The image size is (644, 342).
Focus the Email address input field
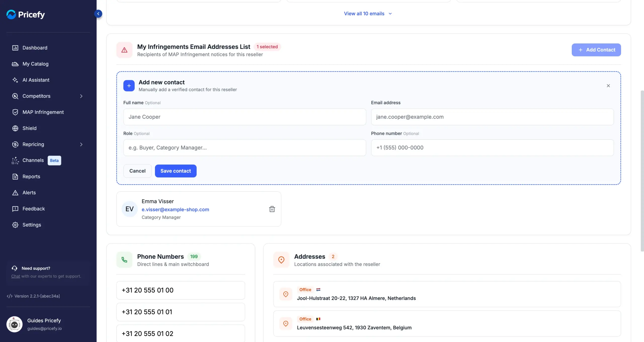pyautogui.click(x=492, y=117)
